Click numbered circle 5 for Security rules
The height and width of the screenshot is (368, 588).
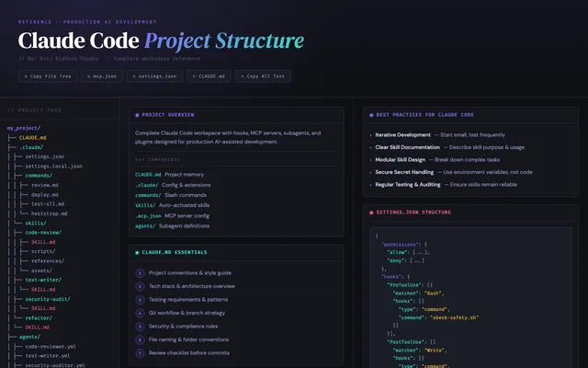[140, 327]
